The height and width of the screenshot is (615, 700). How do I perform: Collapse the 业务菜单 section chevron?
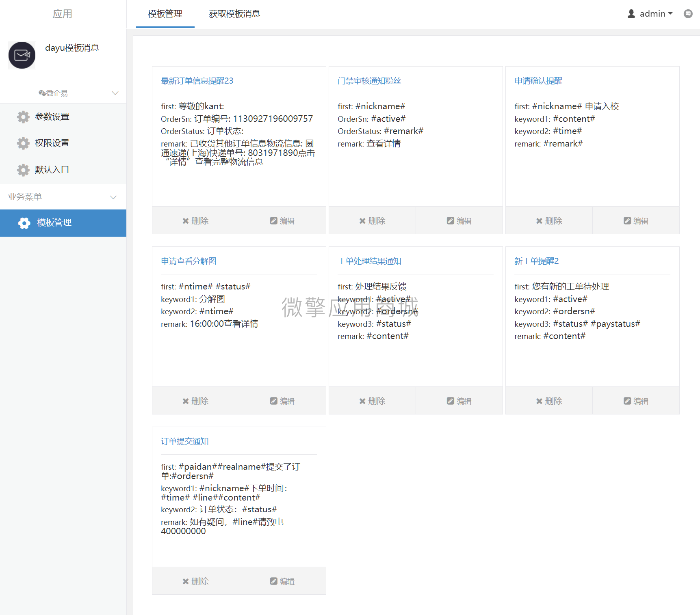113,197
